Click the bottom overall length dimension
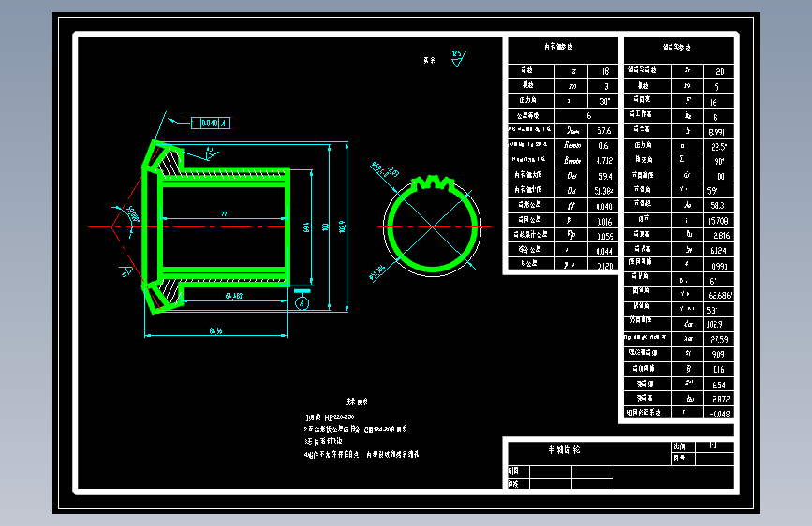The image size is (812, 526). tap(216, 330)
